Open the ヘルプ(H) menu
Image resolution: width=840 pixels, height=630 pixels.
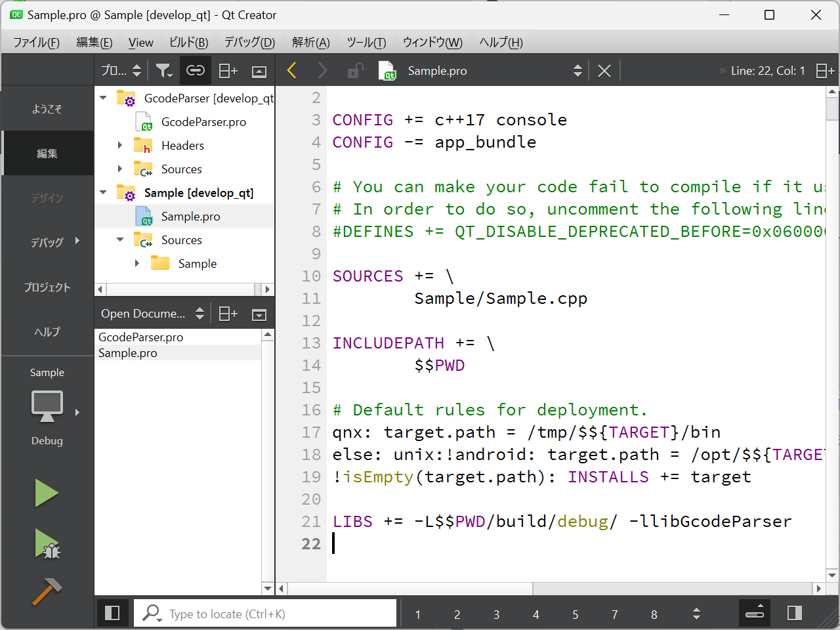click(x=501, y=42)
